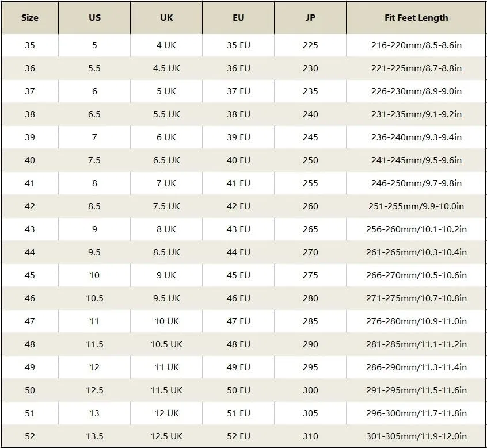Select the 37 EU cell

238,91
